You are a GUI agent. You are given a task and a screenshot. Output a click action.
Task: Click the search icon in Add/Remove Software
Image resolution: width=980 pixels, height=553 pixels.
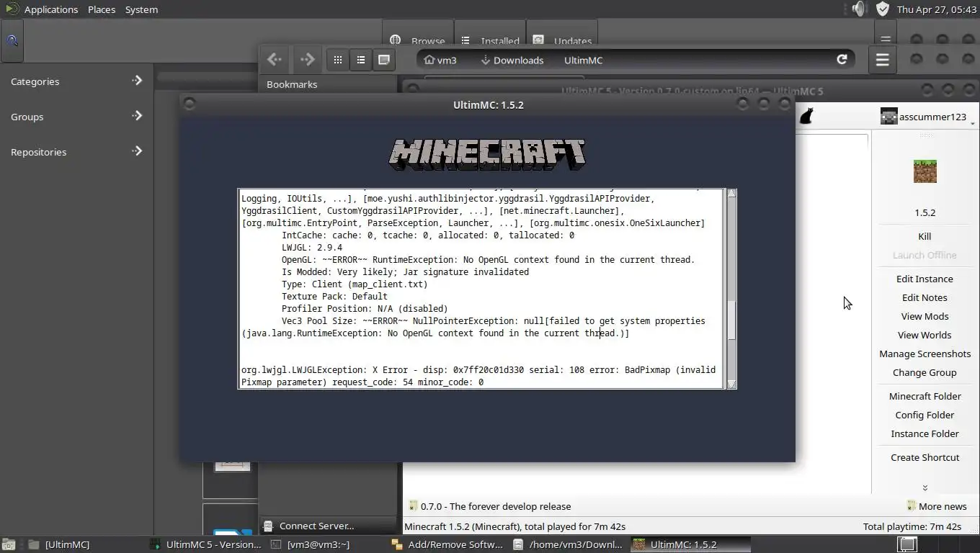point(12,41)
